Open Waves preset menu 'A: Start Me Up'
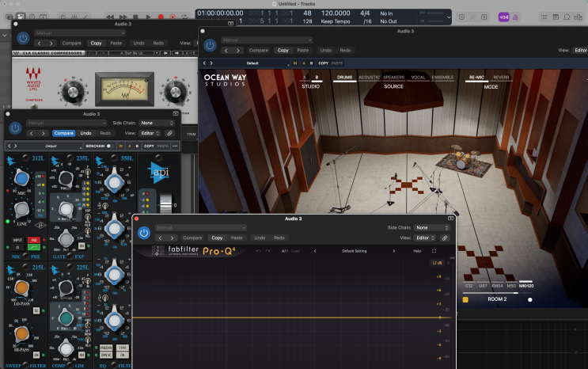 133,53
